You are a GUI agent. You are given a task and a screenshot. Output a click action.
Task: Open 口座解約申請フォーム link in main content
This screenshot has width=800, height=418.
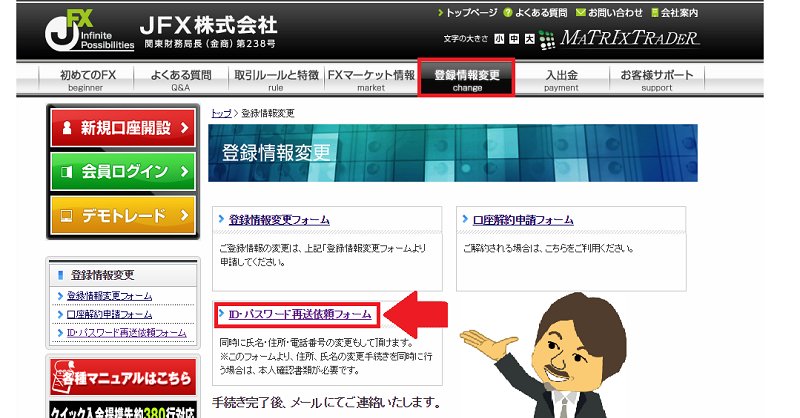tap(523, 220)
